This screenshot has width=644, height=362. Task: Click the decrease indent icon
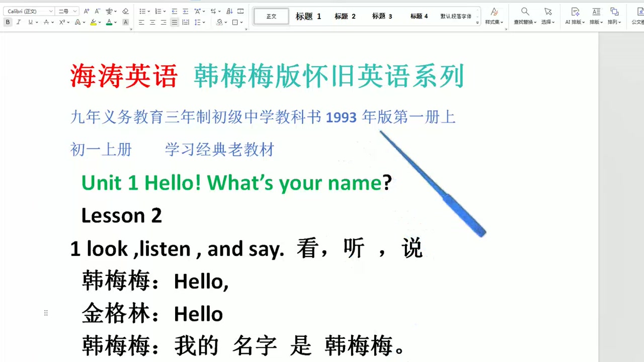[175, 11]
